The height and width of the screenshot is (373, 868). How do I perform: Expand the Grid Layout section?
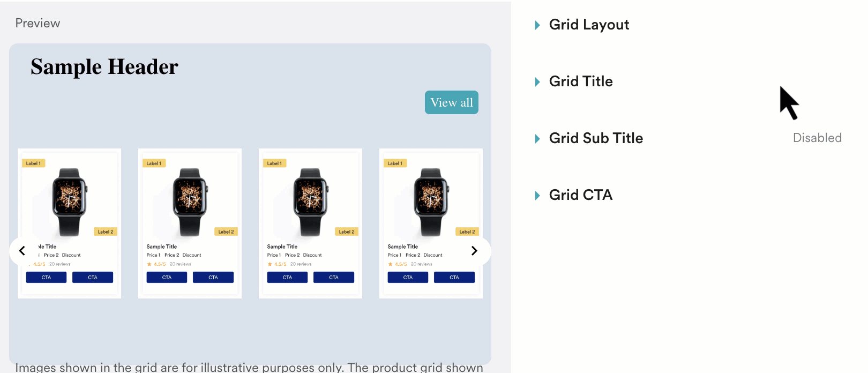click(589, 24)
